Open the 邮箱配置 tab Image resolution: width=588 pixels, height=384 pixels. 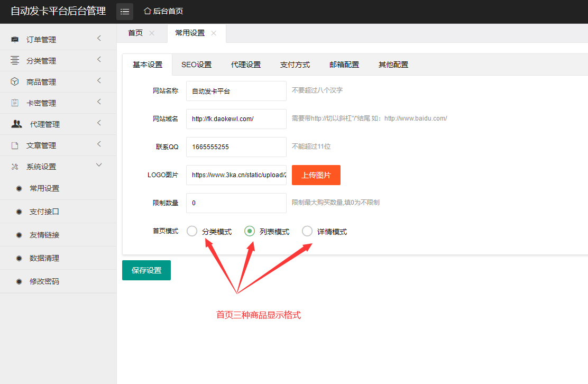point(344,64)
